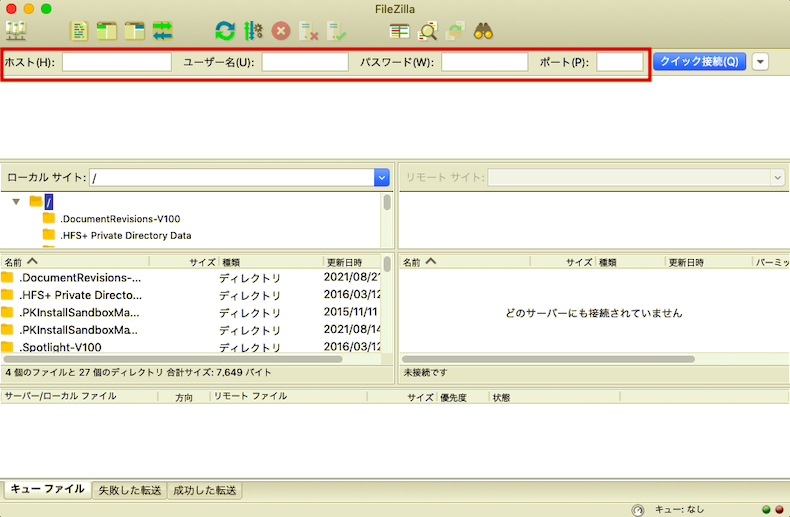Refresh file lists with the circular arrows icon
790x517 pixels.
coord(225,31)
